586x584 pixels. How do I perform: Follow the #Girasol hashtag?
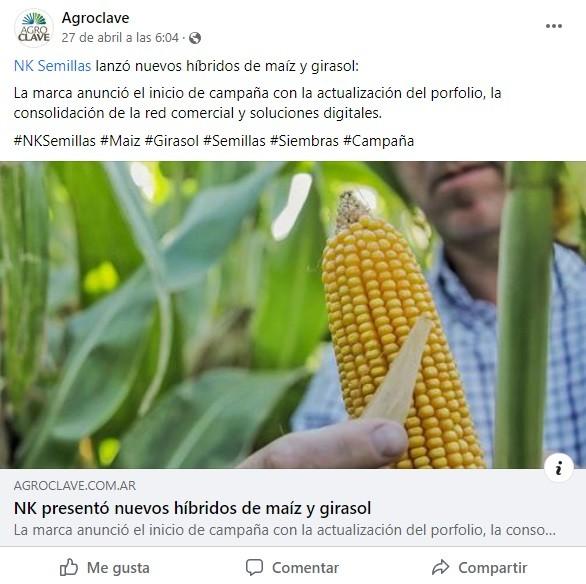pos(172,141)
